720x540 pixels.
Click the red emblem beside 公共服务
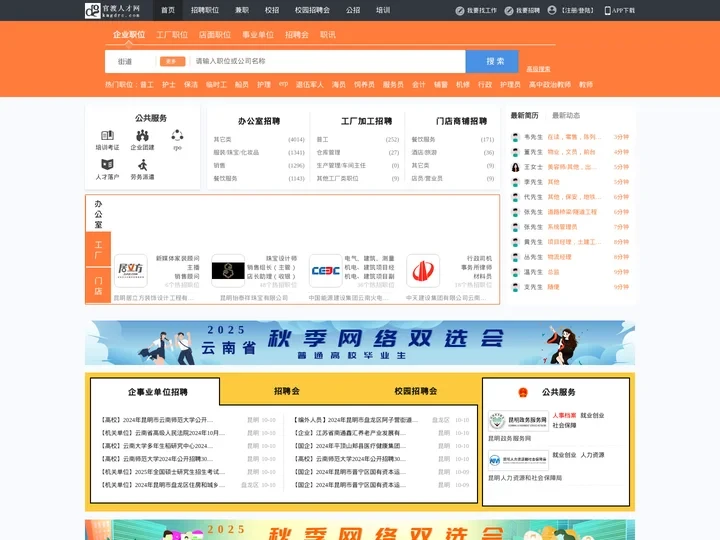pos(523,392)
